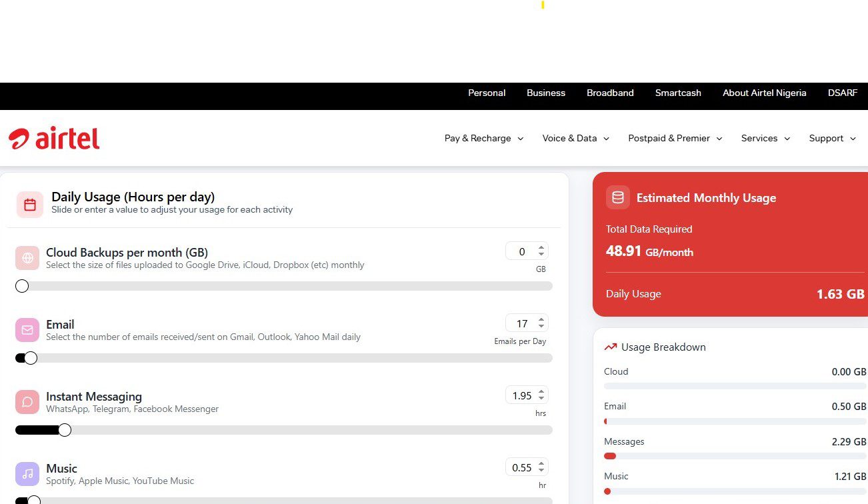Click the Music note icon
Image resolution: width=868 pixels, height=504 pixels.
[x=27, y=474]
